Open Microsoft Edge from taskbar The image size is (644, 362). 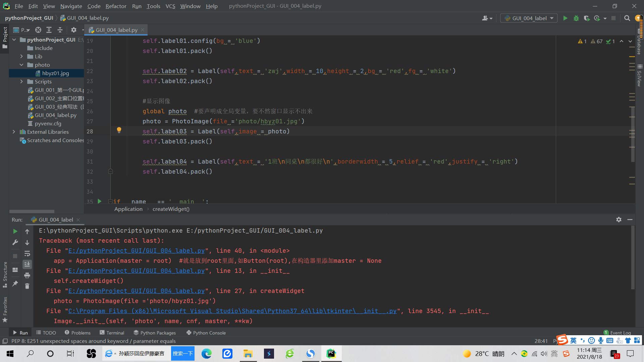[207, 354]
